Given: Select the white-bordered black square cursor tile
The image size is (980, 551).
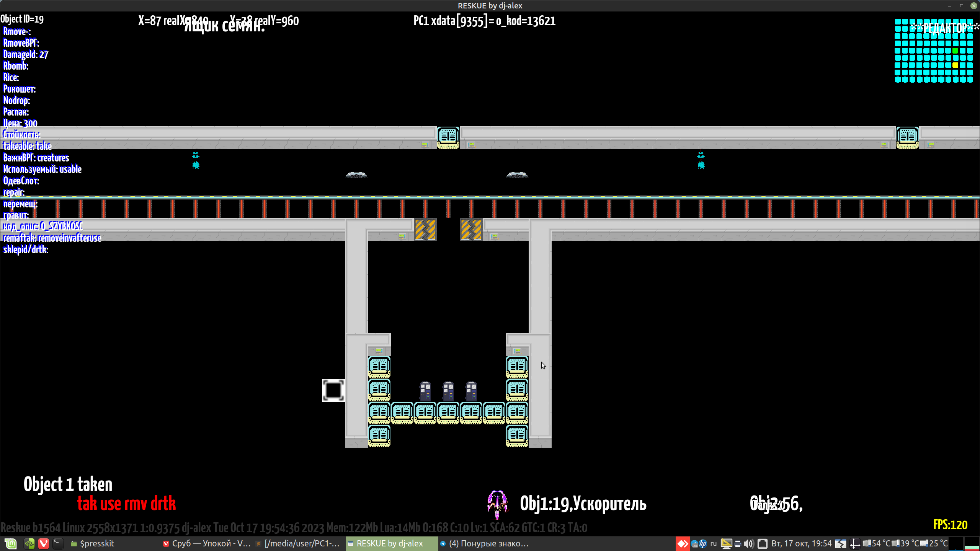Looking at the screenshot, I should click(333, 390).
